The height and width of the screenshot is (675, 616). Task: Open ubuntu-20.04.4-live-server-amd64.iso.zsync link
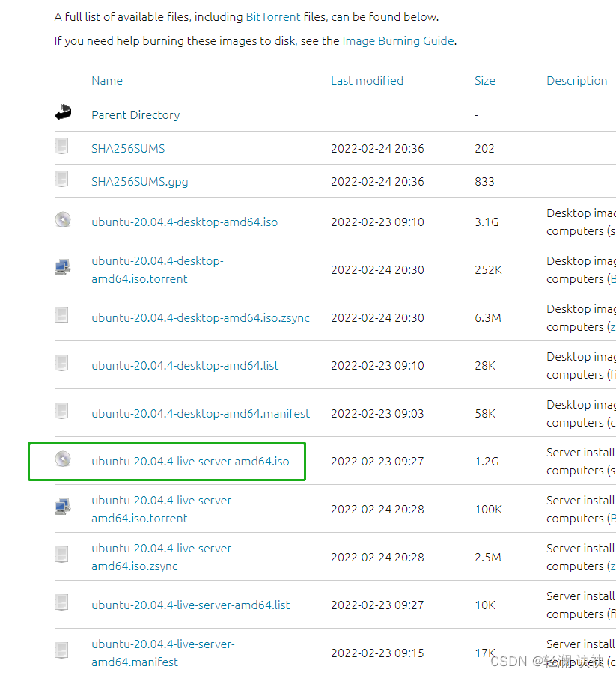162,557
